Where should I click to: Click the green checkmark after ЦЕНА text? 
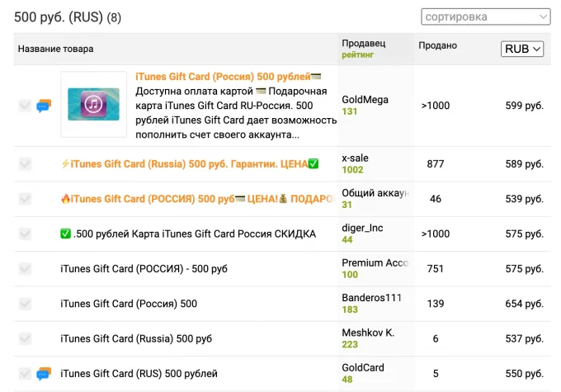pyautogui.click(x=313, y=164)
